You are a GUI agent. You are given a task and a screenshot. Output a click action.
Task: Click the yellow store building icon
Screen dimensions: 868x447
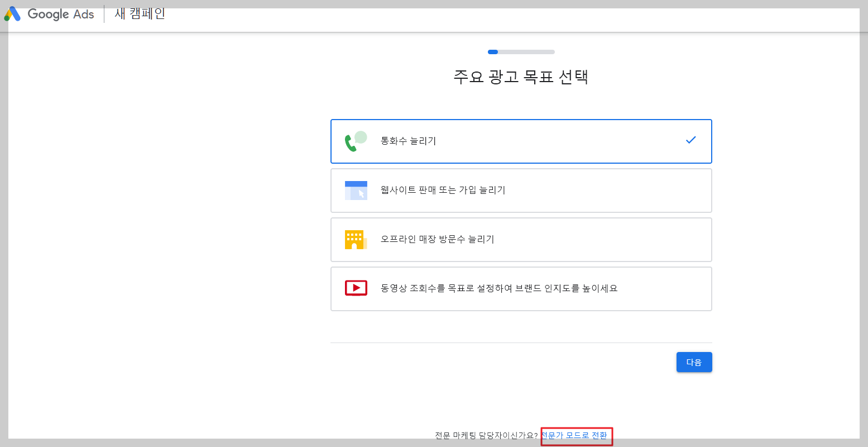(356, 240)
